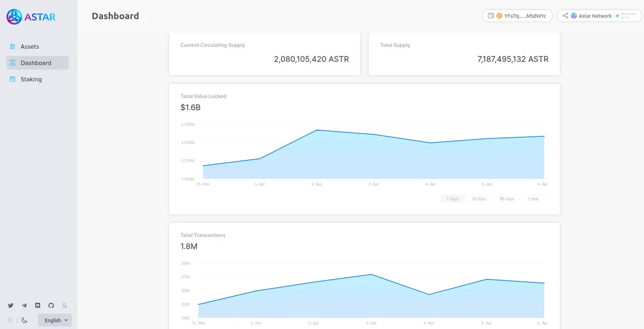Expand the English language dropdown
The width and height of the screenshot is (644, 329).
click(x=55, y=320)
